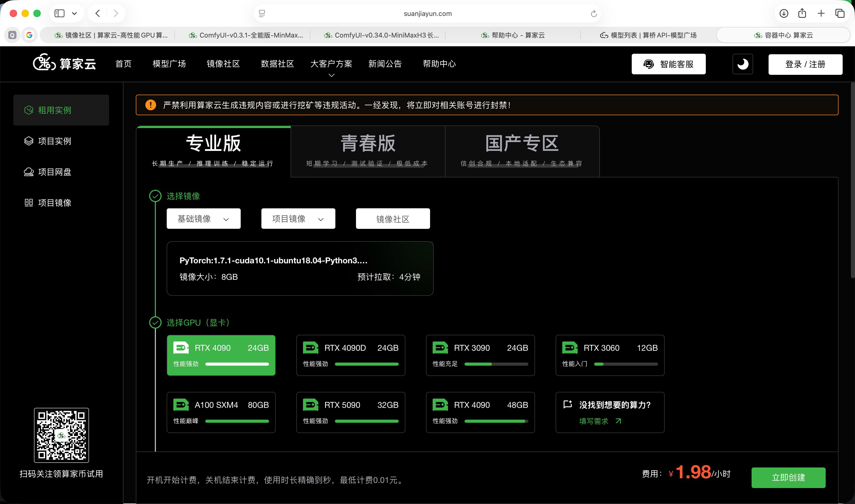Select RTX 5090 32GB GPU card
The image size is (855, 504).
pyautogui.click(x=351, y=412)
